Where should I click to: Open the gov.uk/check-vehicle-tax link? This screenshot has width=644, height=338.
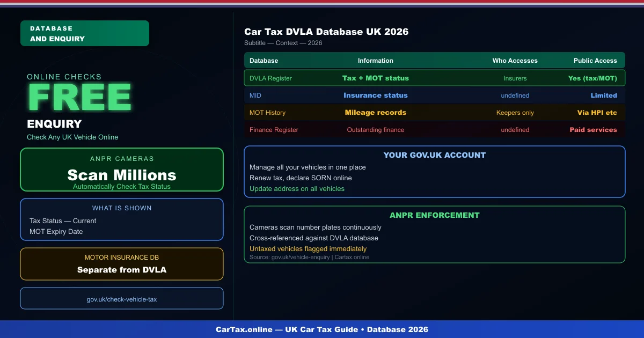click(121, 299)
